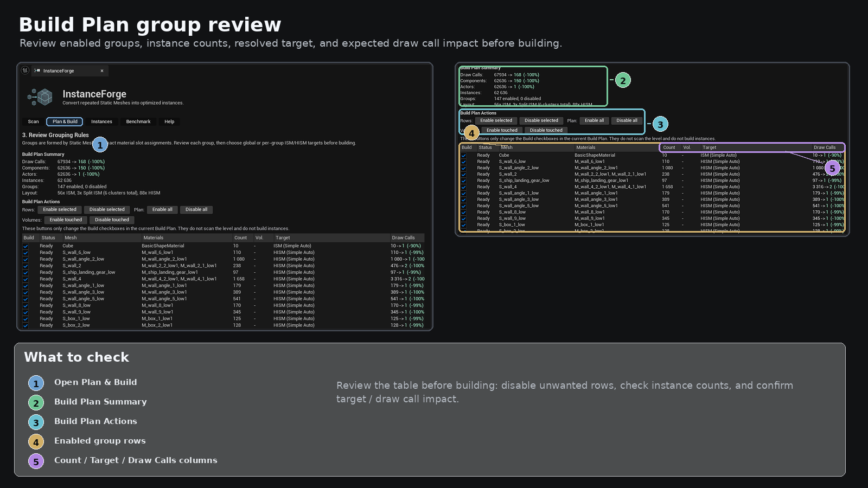Show the Help tab
This screenshot has height=488, width=868.
tap(169, 122)
